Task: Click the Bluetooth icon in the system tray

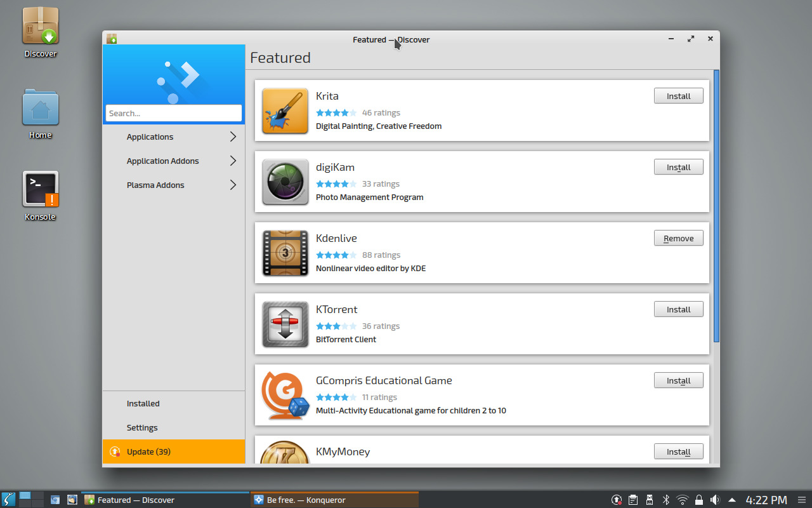Action: 665,500
